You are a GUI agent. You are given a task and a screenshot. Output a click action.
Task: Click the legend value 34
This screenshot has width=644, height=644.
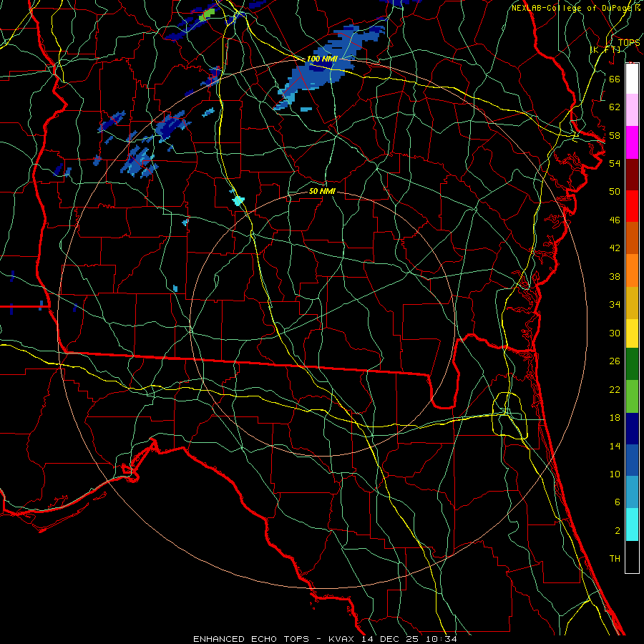click(x=615, y=304)
